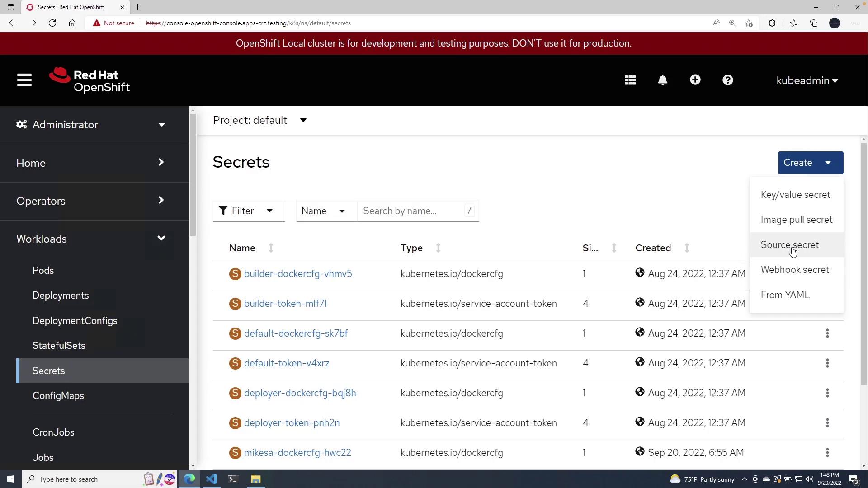The width and height of the screenshot is (868, 488).
Task: Sort secrets by Type column
Action: point(412,248)
